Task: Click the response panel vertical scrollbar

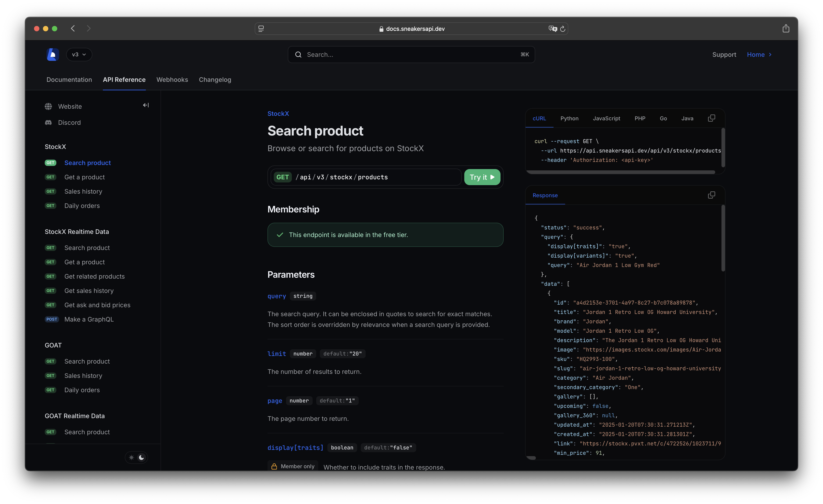Action: [x=723, y=238]
